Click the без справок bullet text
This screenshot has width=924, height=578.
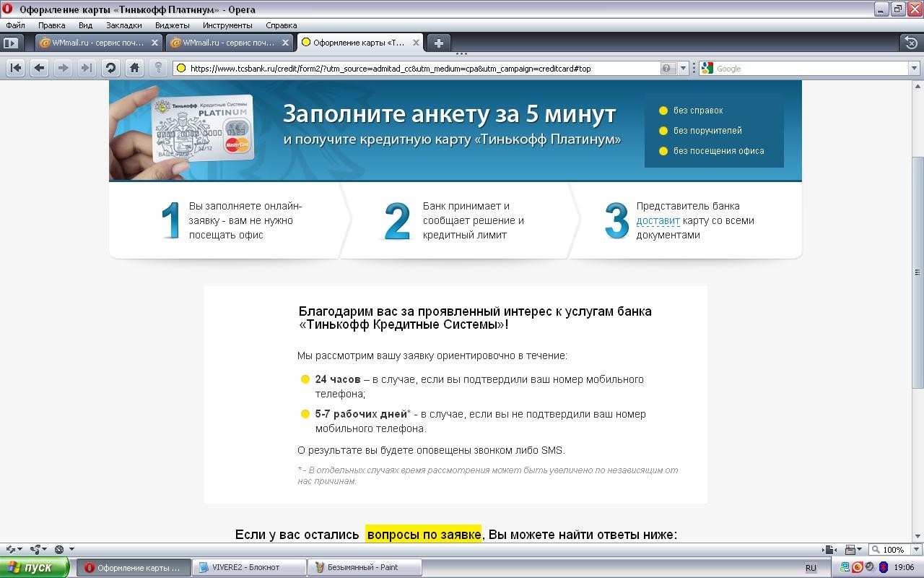coord(698,111)
